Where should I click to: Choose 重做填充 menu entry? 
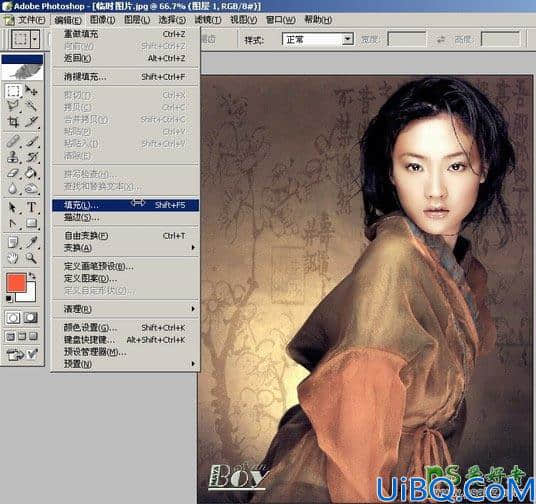coord(125,34)
